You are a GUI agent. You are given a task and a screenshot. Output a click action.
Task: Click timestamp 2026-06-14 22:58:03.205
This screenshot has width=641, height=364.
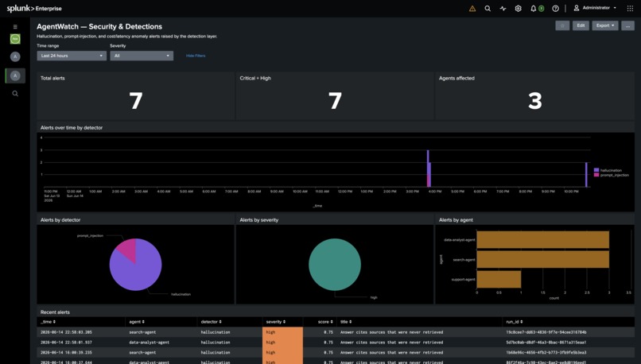(66, 332)
